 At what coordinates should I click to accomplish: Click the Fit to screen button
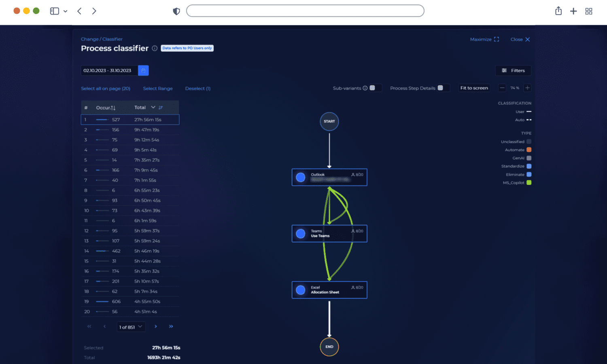[474, 88]
